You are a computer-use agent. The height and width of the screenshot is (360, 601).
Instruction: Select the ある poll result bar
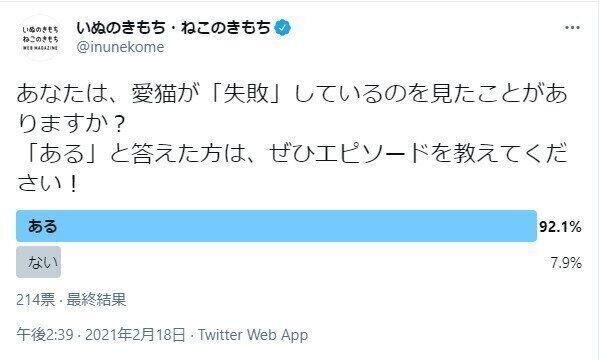276,226
